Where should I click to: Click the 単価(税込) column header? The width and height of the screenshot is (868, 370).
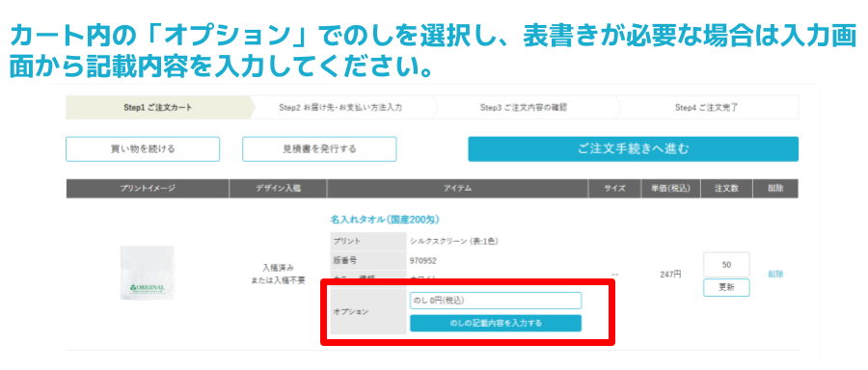670,189
